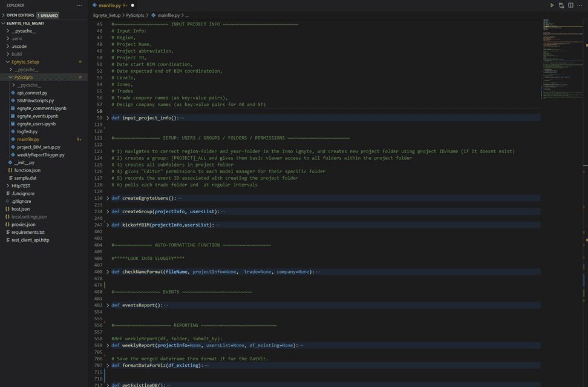Click the folded ellipsis after weeklyReport definition

301,345
